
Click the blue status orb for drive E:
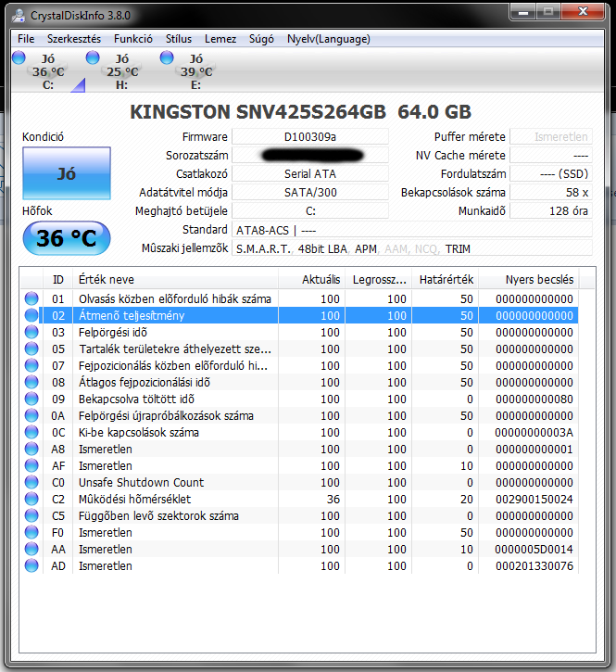pyautogui.click(x=167, y=57)
